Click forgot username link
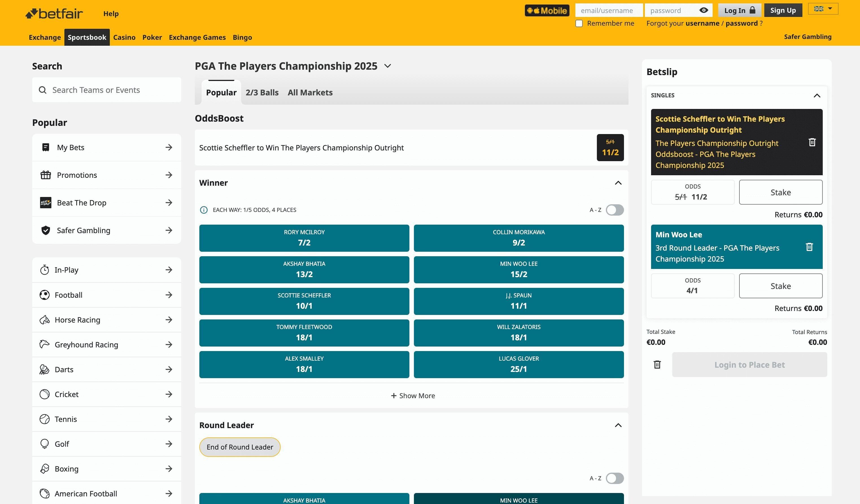 (x=702, y=23)
